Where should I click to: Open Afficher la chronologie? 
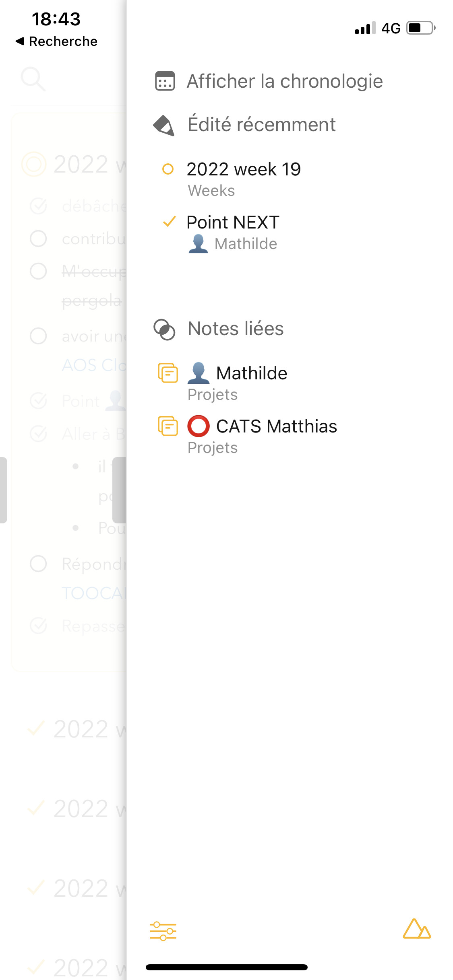click(x=284, y=81)
